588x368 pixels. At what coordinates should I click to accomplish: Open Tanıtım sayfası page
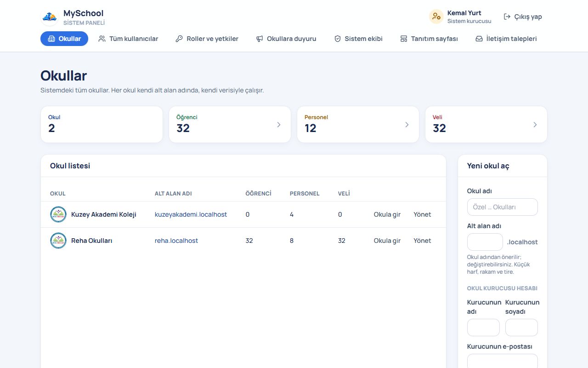pos(429,39)
